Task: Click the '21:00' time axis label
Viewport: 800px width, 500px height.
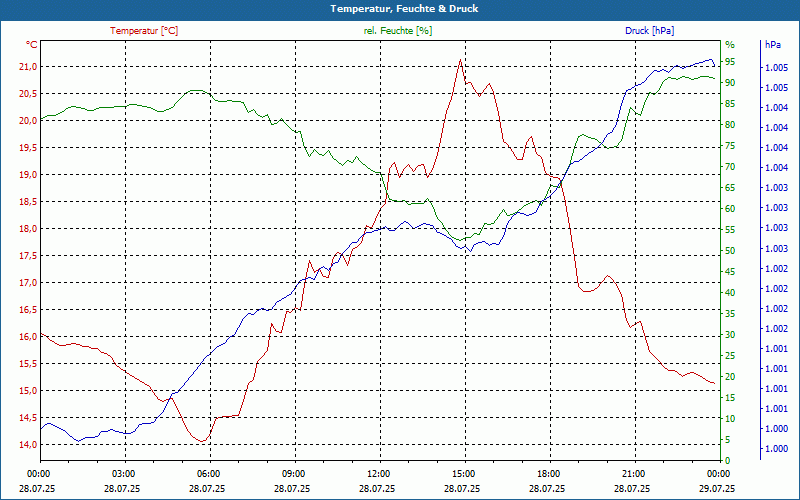Action: pyautogui.click(x=635, y=473)
